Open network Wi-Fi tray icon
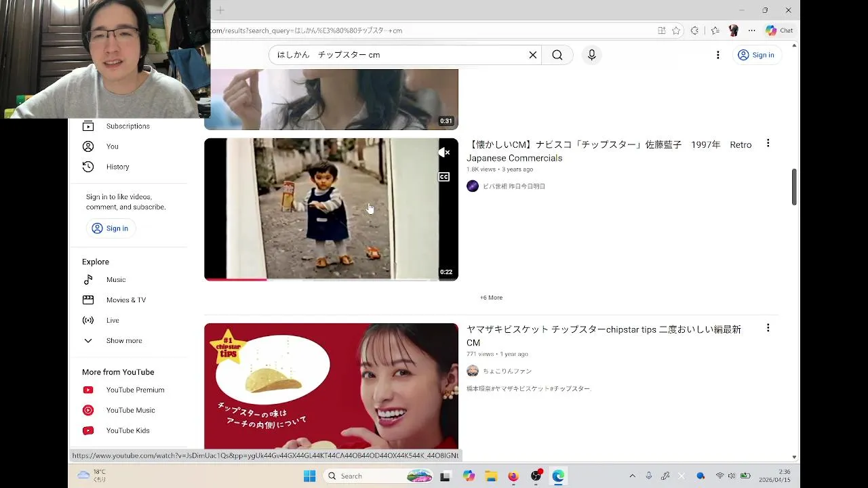This screenshot has width=868, height=488. (719, 476)
